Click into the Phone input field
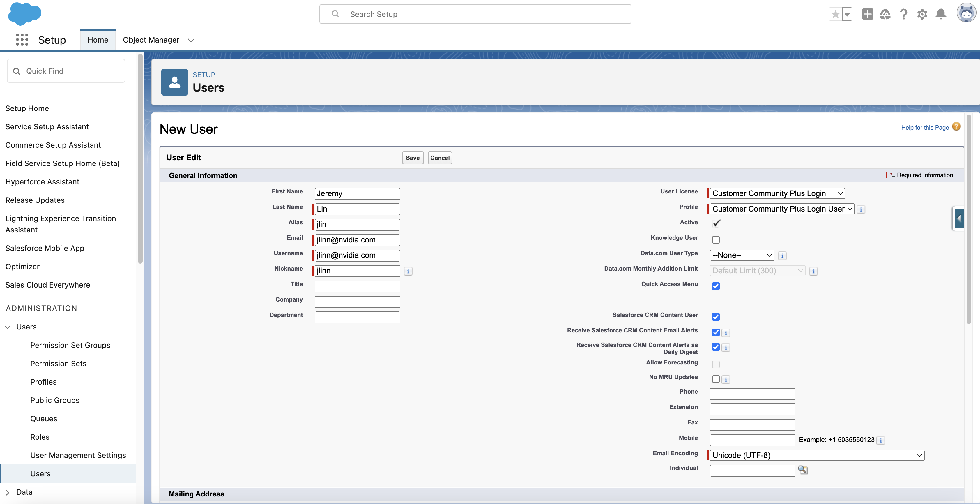 tap(752, 394)
